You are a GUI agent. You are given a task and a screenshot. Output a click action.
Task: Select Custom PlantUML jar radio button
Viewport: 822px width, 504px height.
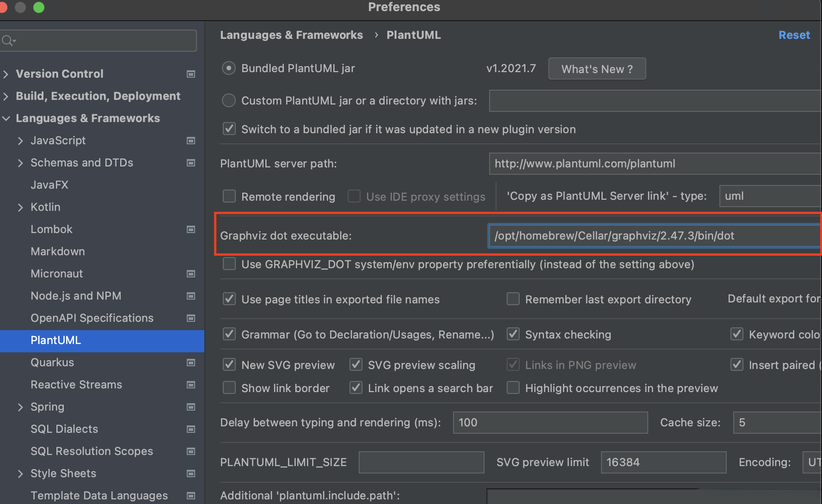point(229,100)
